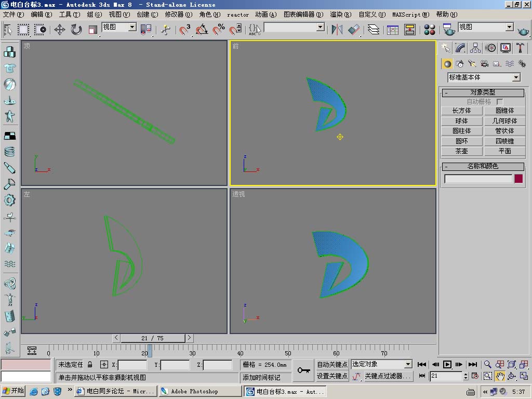Open the Material Editor icon
This screenshot has width=532, height=399.
pos(430,30)
